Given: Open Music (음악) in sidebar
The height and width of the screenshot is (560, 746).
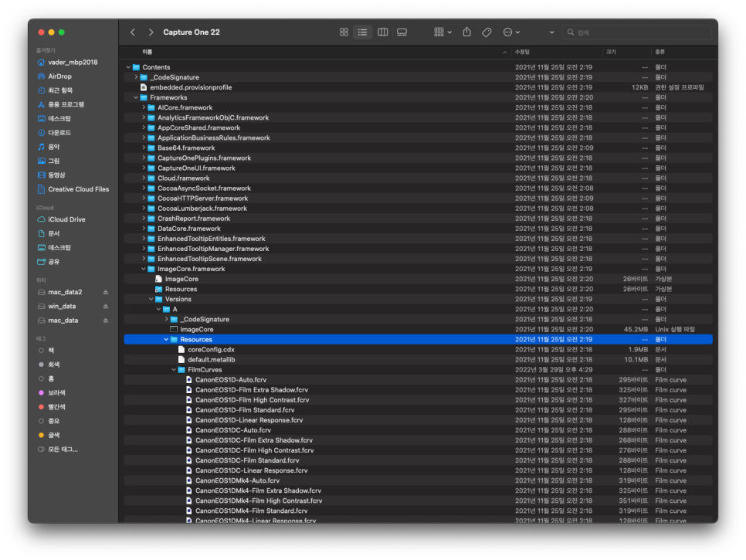Looking at the screenshot, I should point(54,147).
